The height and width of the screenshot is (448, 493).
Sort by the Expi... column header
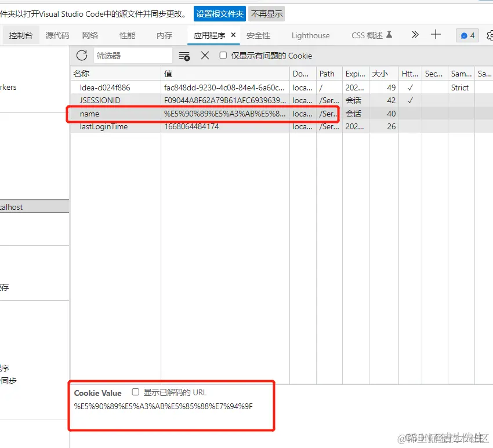[356, 74]
